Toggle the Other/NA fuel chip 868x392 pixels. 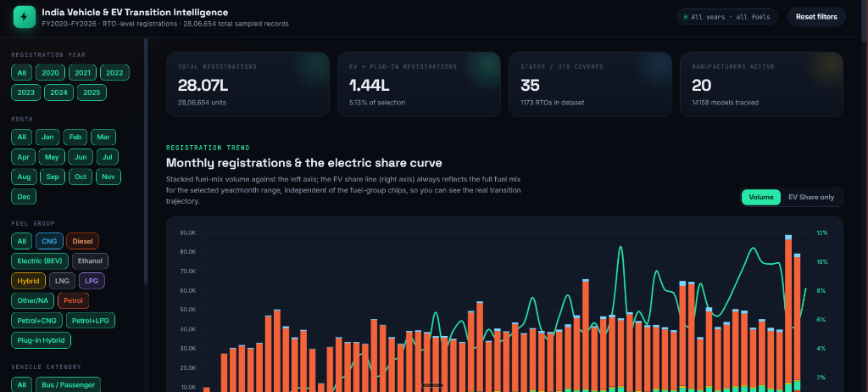pos(33,301)
